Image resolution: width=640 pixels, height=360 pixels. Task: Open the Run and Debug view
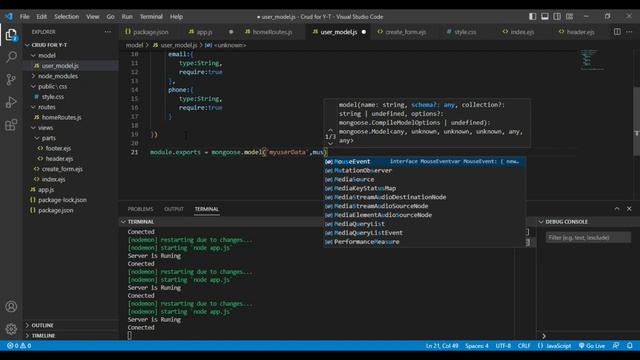pos(11,102)
